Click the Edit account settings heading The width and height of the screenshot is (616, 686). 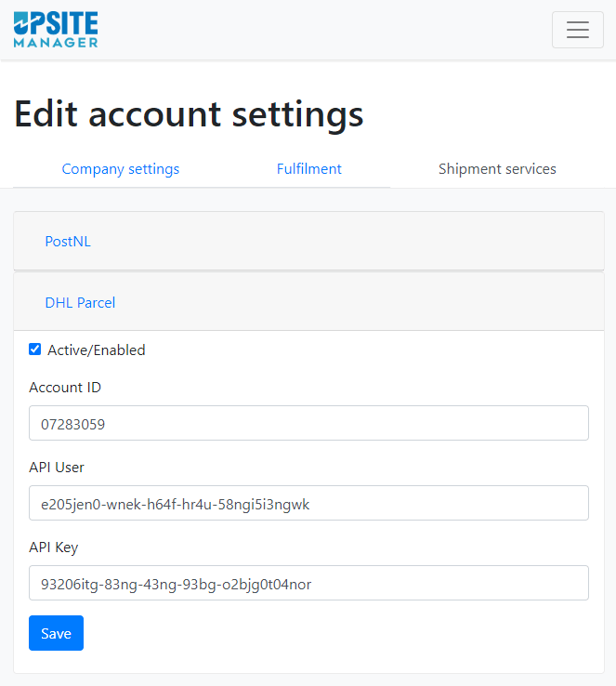[x=189, y=114]
